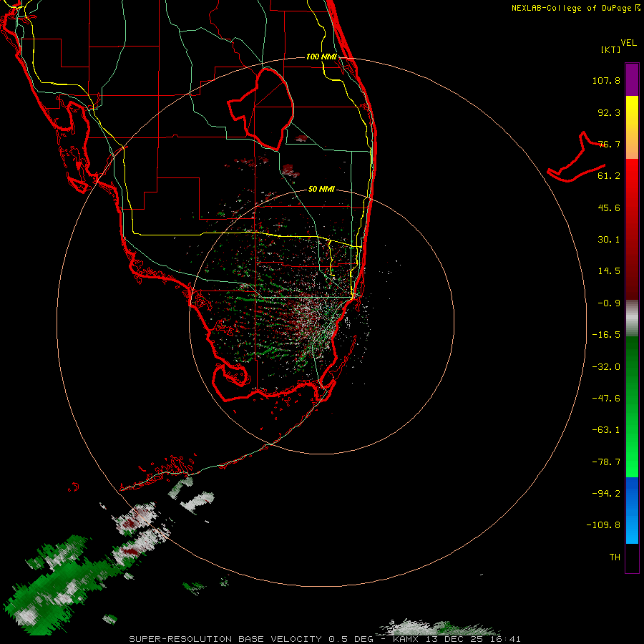
Task: Select the -94.2 legend value
Action: pyautogui.click(x=606, y=493)
